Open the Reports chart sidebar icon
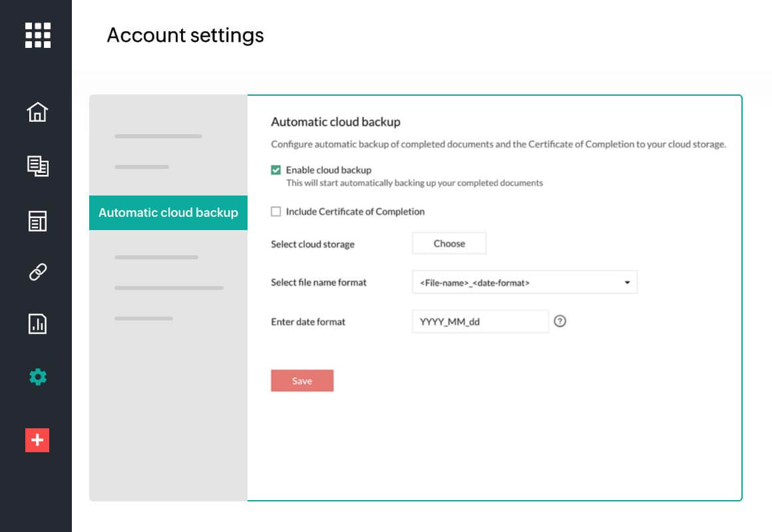772x532 pixels. click(x=37, y=324)
